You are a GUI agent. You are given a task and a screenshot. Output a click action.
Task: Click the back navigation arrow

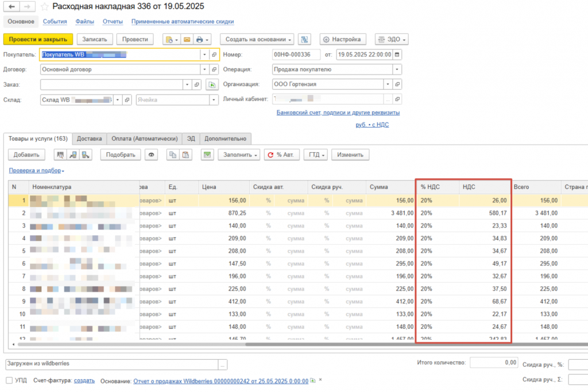tap(12, 7)
